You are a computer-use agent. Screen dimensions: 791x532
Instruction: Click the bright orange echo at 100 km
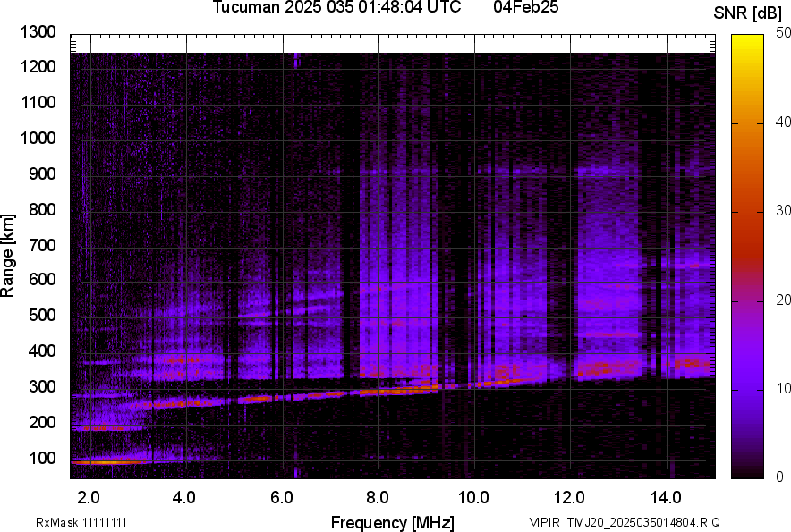[107, 461]
